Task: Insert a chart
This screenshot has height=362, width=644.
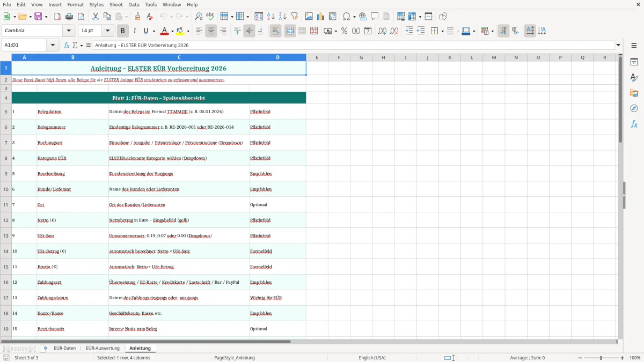Action: pyautogui.click(x=321, y=17)
